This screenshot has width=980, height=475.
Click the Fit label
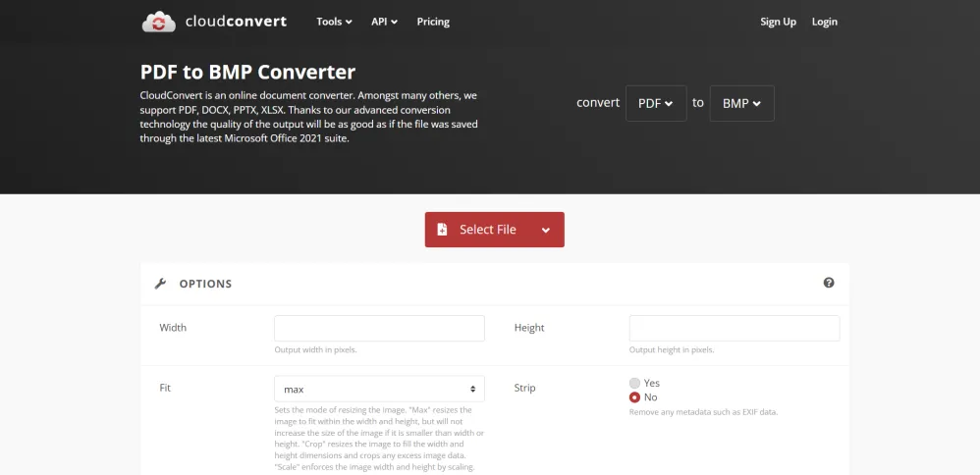click(165, 388)
